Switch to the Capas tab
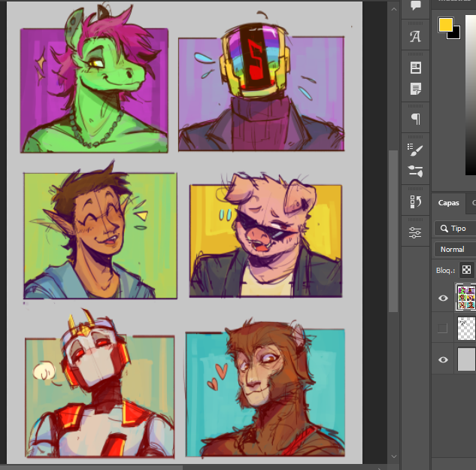This screenshot has height=470, width=476. (x=448, y=203)
